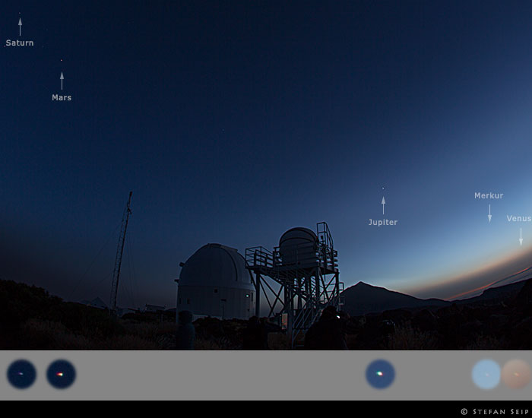Click the Mars label text
The image size is (532, 418).
click(x=62, y=97)
